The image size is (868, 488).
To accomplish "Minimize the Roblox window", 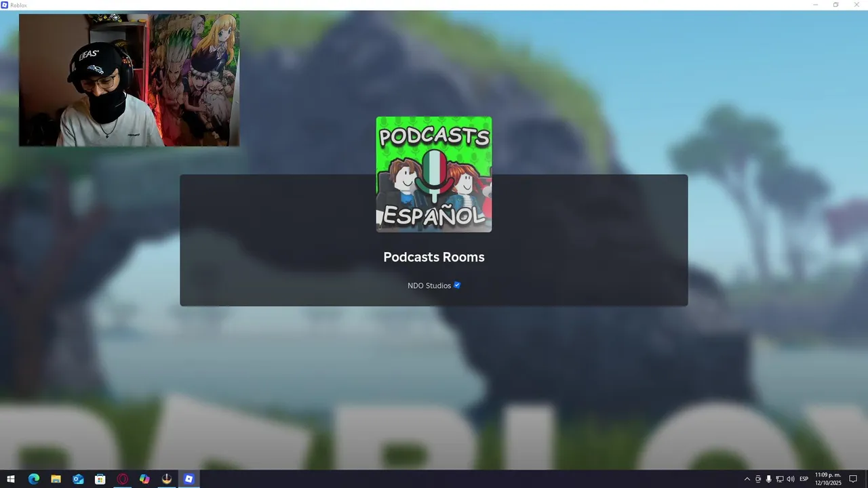I will 816,5.
